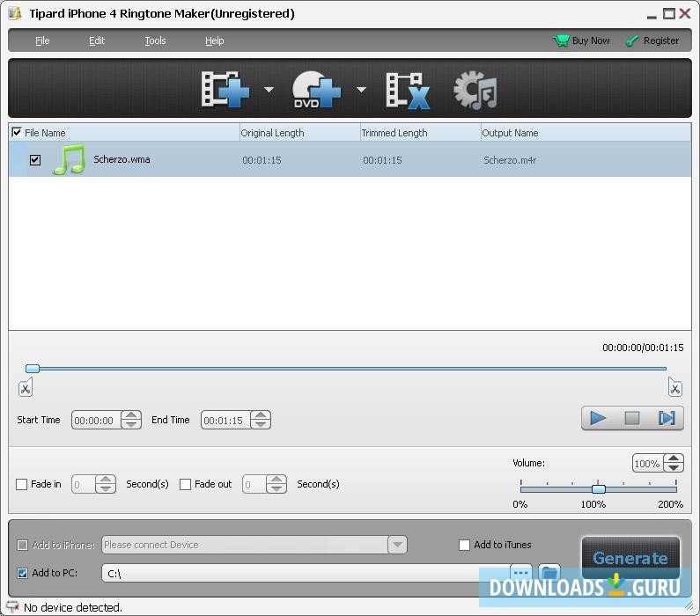Select the Scherzo.wma file name
700x616 pixels.
point(122,159)
